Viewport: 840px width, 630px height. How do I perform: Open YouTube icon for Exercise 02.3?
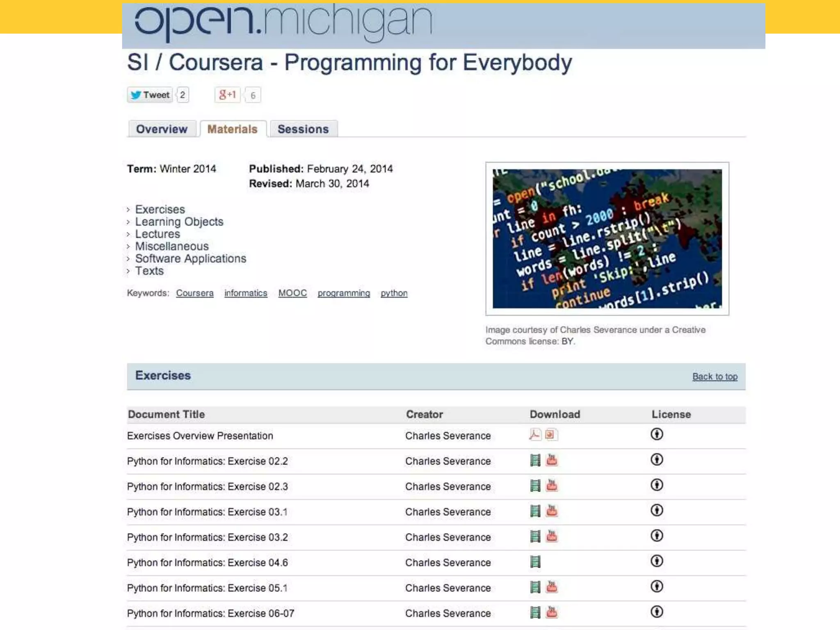552,486
